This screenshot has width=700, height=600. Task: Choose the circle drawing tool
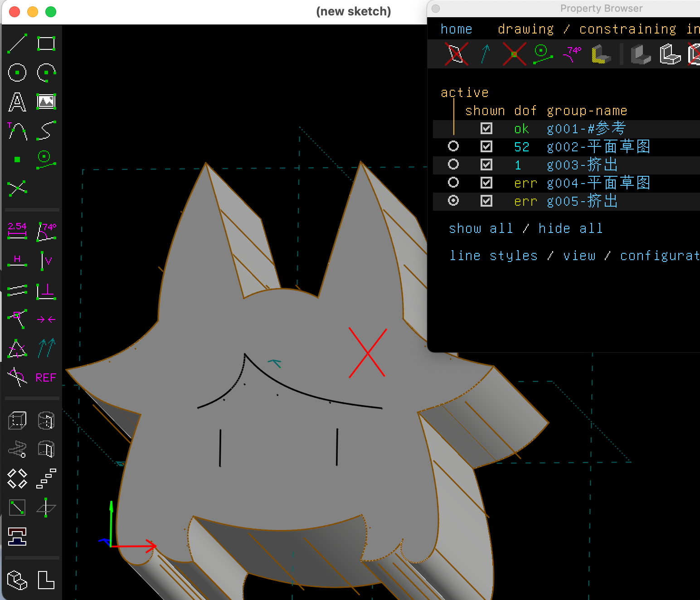(x=17, y=73)
